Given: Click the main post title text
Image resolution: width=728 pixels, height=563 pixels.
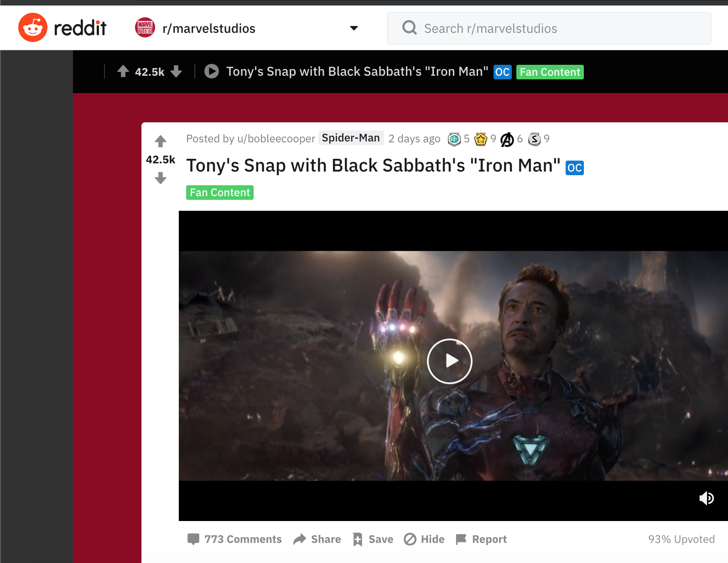Looking at the screenshot, I should pyautogui.click(x=374, y=166).
